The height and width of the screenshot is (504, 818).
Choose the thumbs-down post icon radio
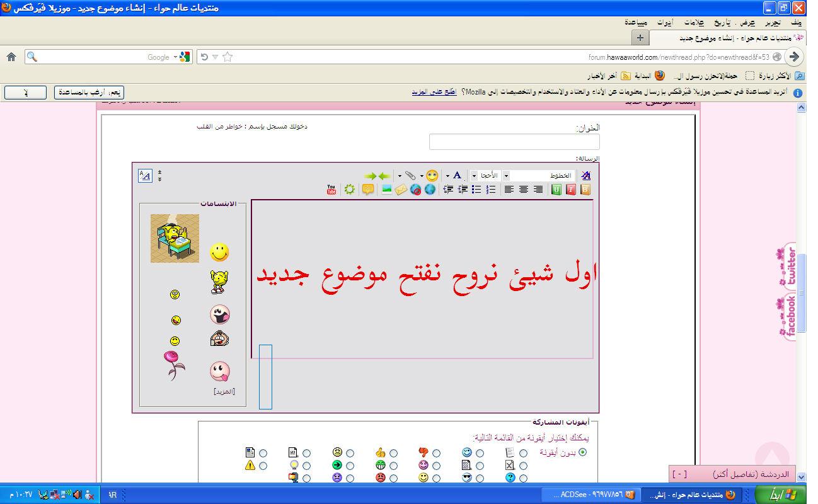(436, 453)
